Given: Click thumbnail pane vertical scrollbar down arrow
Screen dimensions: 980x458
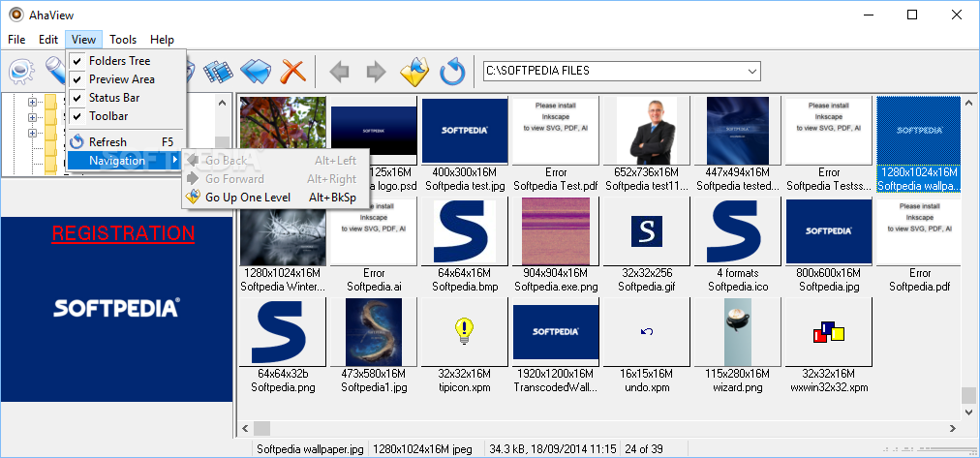Looking at the screenshot, I should [x=968, y=412].
